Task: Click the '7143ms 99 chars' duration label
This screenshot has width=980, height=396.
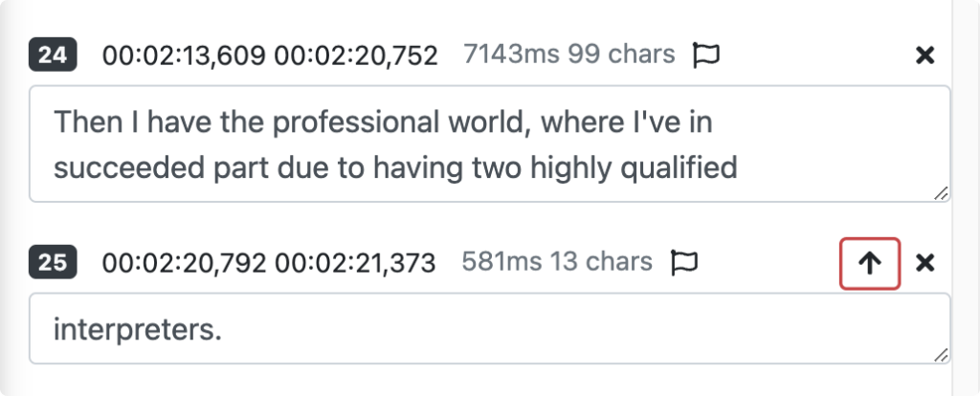Action: 568,55
